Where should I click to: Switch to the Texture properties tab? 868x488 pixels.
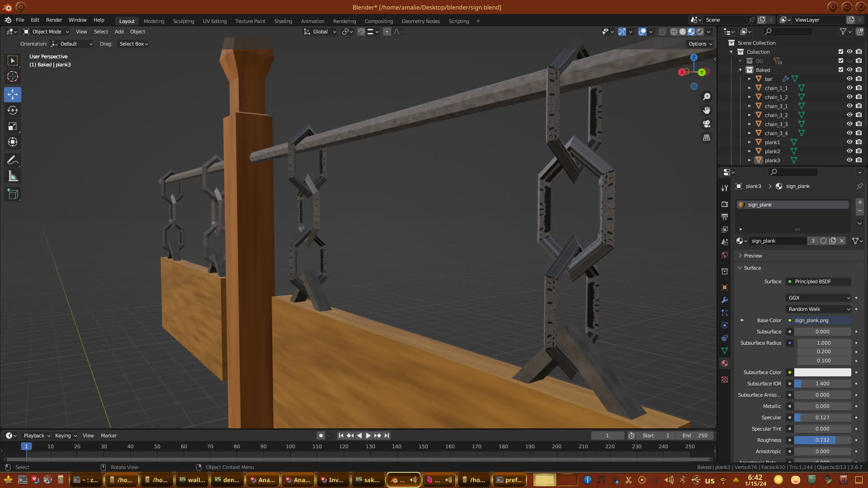point(725,380)
